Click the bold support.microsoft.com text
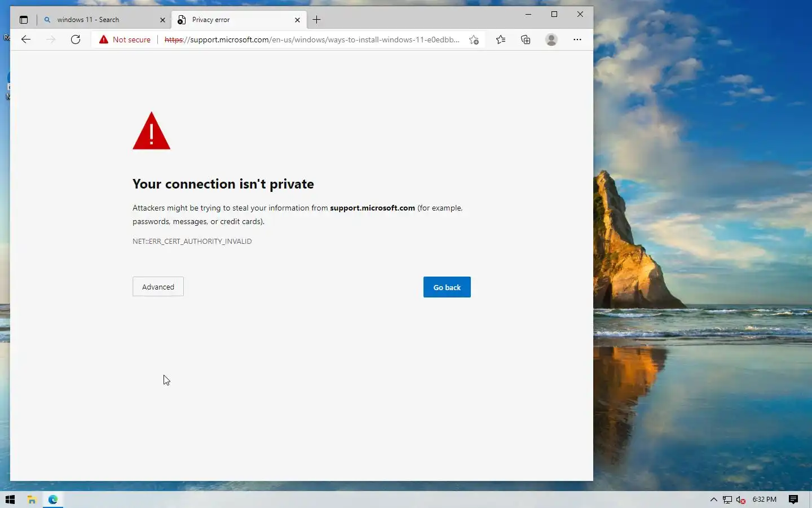812x508 pixels. pos(373,208)
